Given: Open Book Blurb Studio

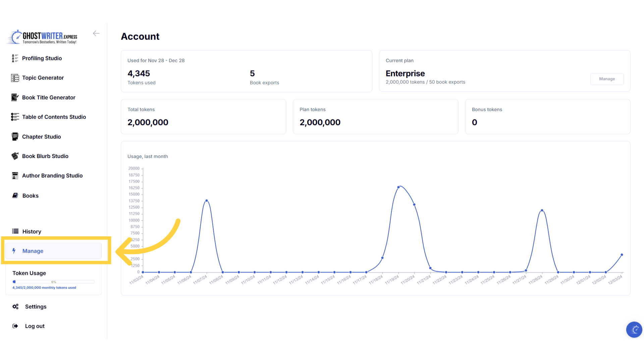Looking at the screenshot, I should [45, 156].
